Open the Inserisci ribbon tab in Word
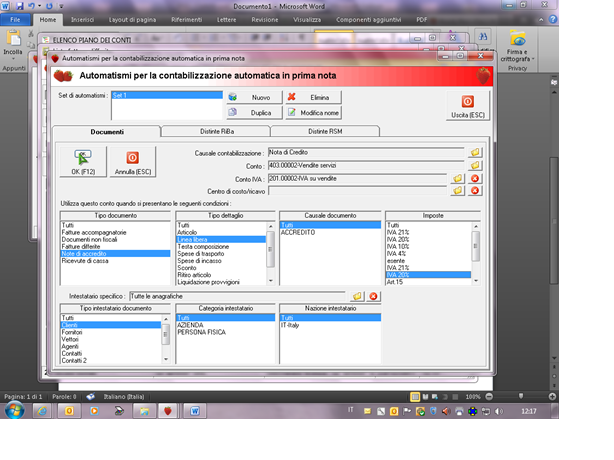Screen dimensions: 614x460 82,20
